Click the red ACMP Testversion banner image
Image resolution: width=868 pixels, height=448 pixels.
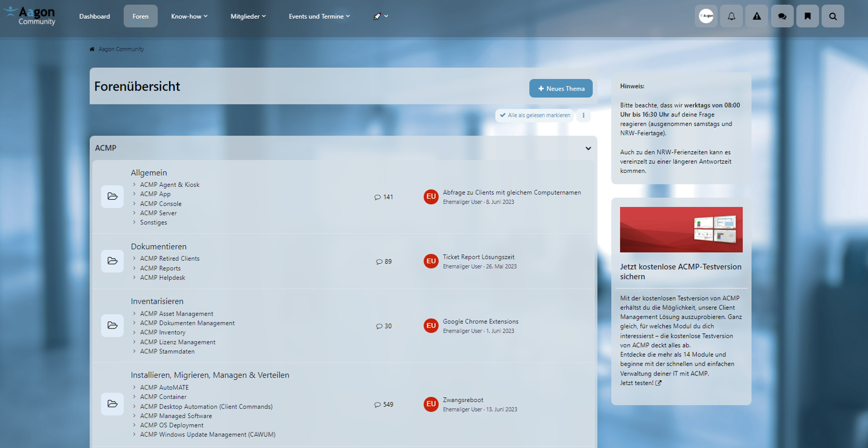point(681,230)
